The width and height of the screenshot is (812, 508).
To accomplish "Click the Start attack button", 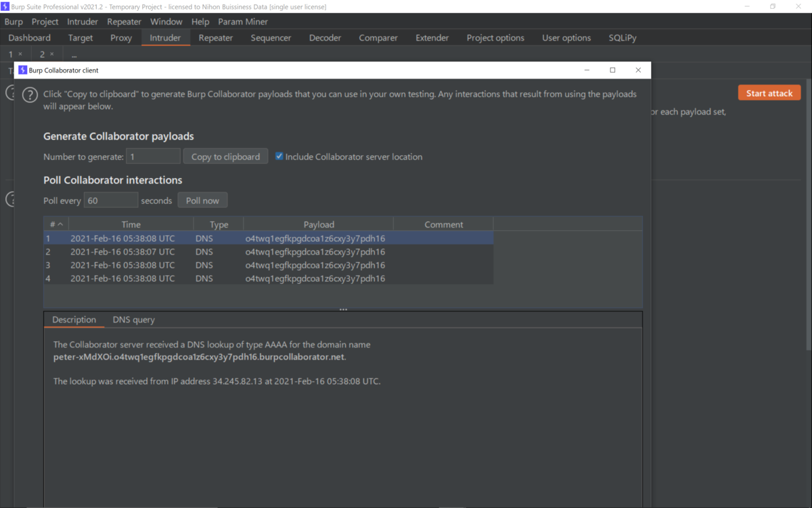I will tap(769, 93).
